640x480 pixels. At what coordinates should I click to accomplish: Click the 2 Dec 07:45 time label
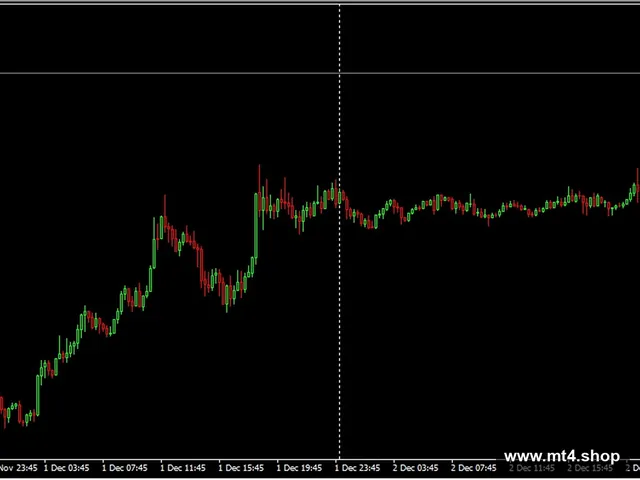[x=474, y=468]
